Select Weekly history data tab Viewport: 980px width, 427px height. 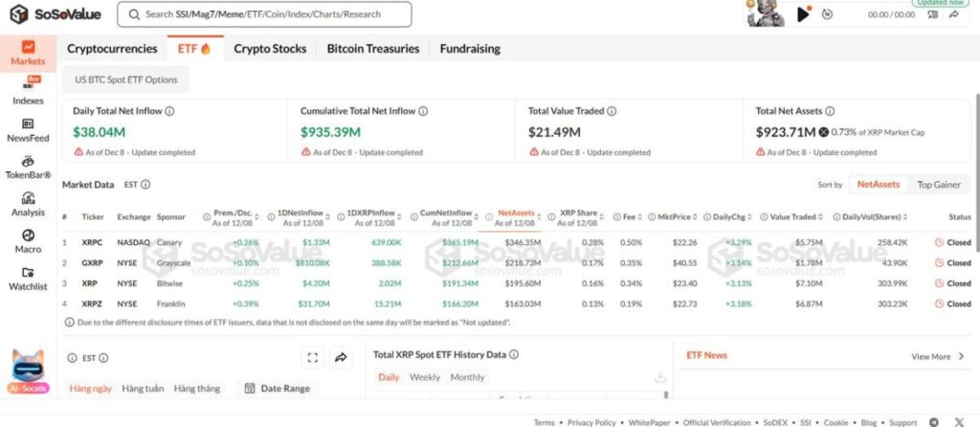point(425,377)
